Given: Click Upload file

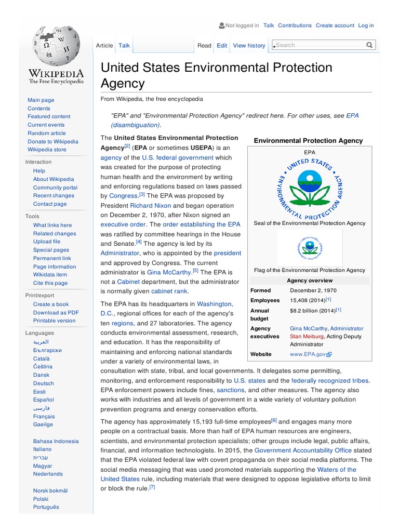Looking at the screenshot, I should point(46,242).
